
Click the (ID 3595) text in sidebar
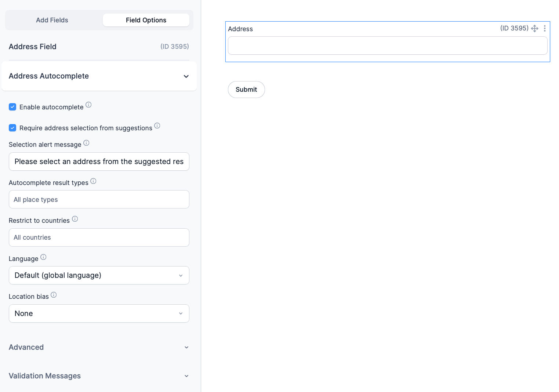pos(175,47)
